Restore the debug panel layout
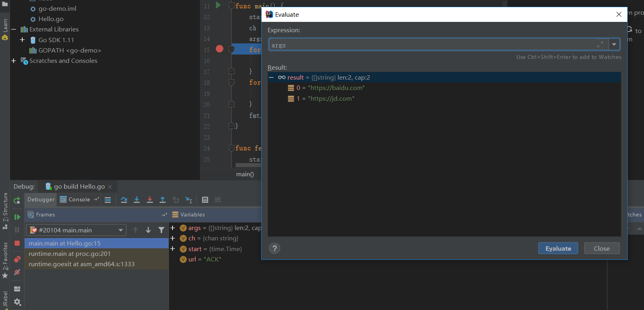Screen dimensions: 644x310 pyautogui.click(x=17, y=289)
